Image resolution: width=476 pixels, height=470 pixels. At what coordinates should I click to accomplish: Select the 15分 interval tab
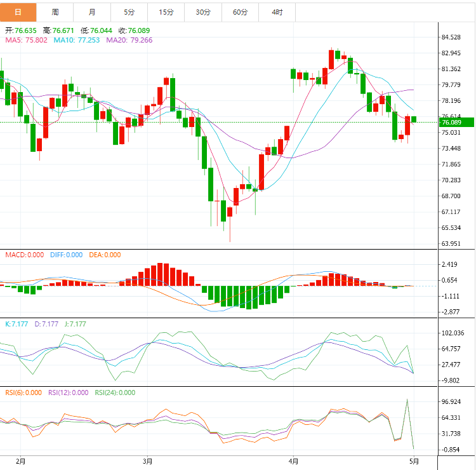166,12
